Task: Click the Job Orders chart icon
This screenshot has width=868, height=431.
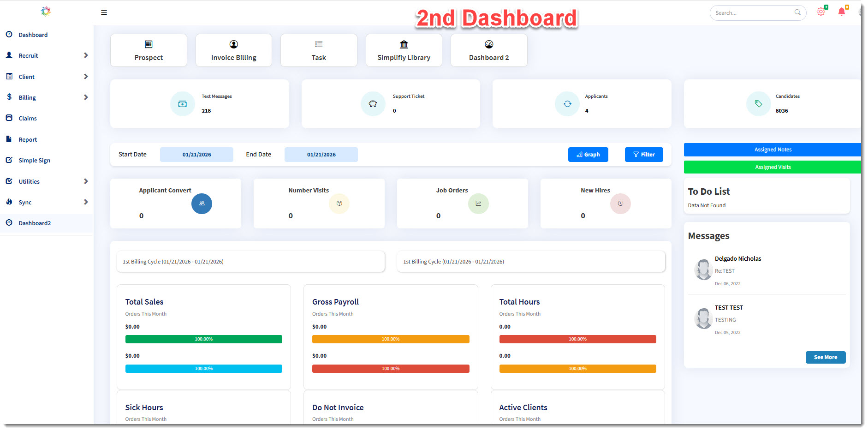Action: click(x=478, y=204)
